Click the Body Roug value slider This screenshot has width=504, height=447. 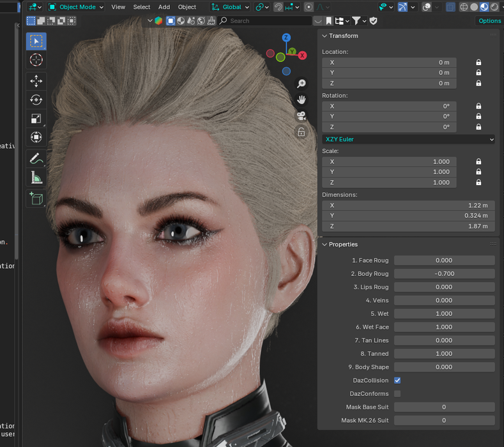(444, 274)
